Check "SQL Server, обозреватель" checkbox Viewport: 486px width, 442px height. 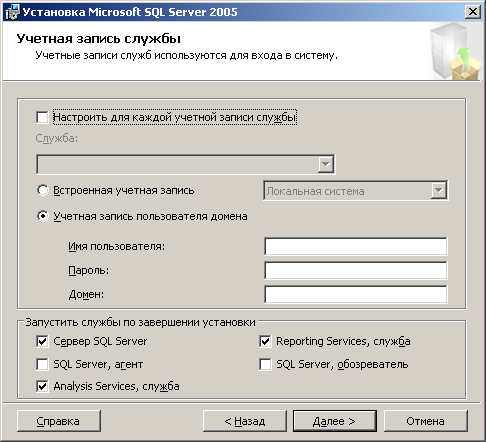pos(265,364)
